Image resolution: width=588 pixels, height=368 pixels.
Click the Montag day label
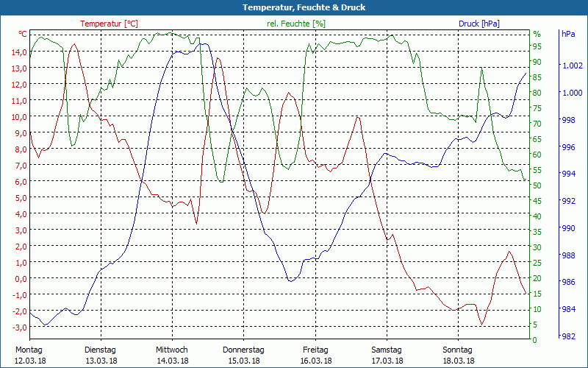pyautogui.click(x=29, y=350)
